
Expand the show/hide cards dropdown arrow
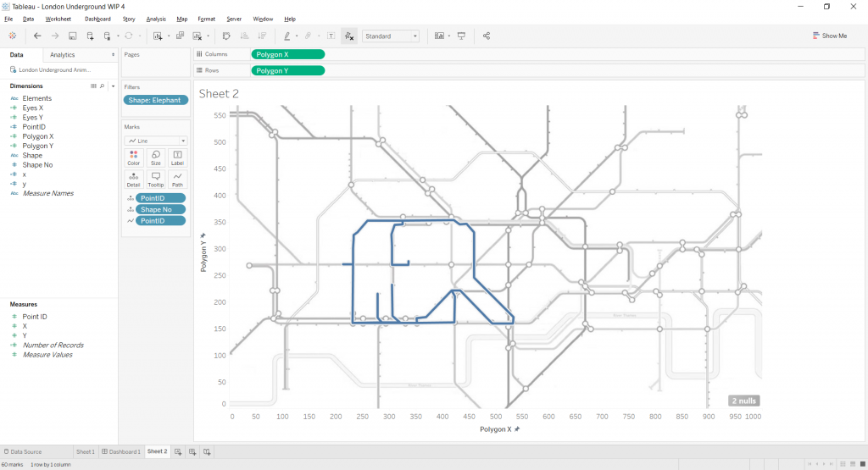click(x=449, y=36)
